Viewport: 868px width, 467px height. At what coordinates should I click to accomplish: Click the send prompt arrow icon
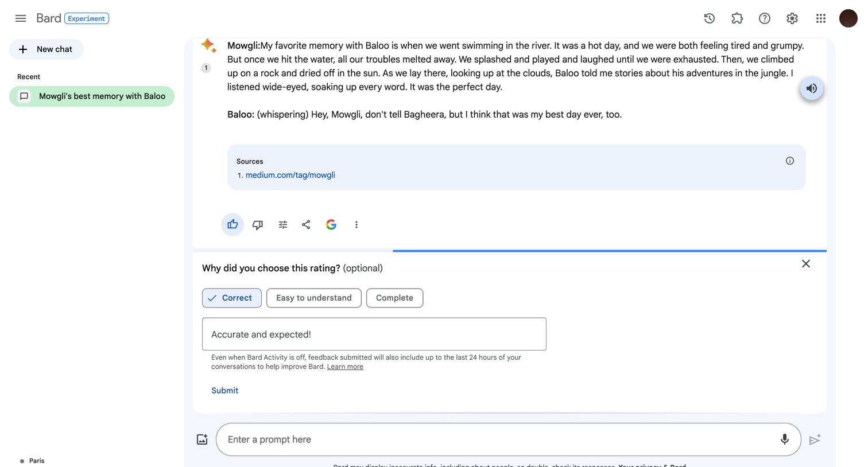click(x=815, y=439)
